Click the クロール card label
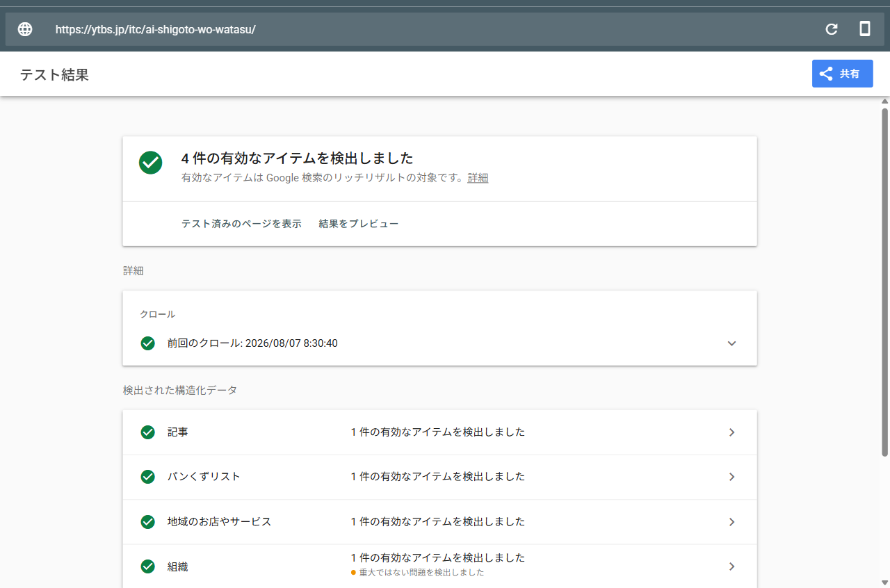This screenshot has width=890, height=588. (158, 315)
